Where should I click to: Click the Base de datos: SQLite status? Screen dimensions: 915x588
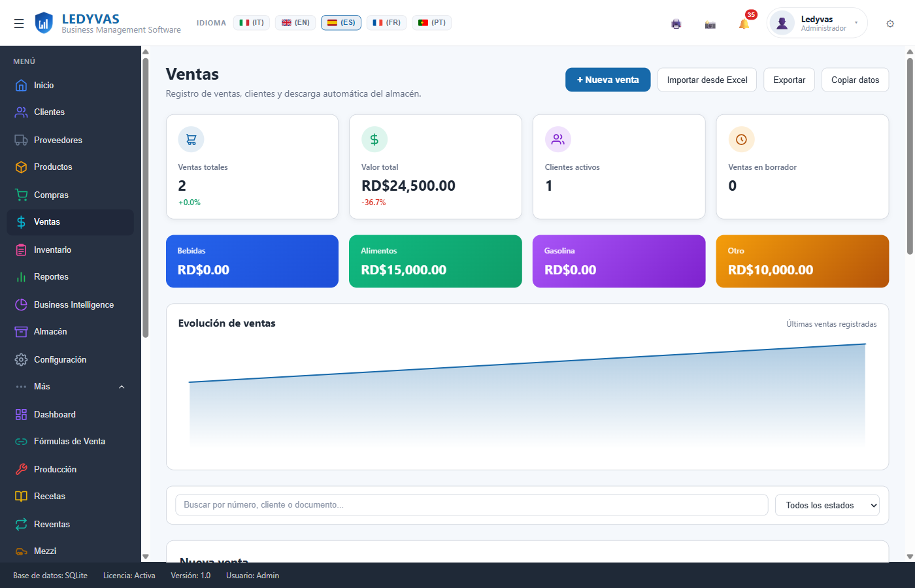(x=50, y=576)
